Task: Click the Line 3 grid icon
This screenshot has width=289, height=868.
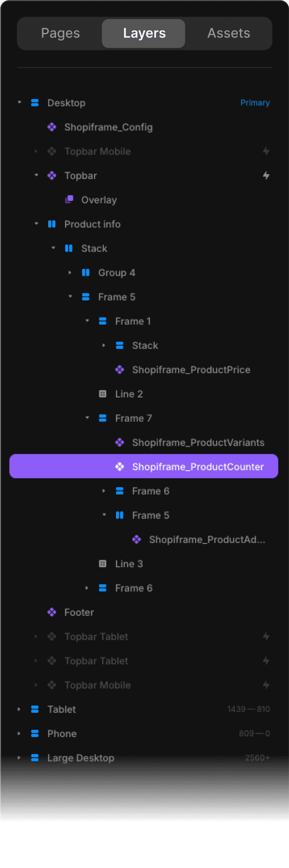Action: 102,564
